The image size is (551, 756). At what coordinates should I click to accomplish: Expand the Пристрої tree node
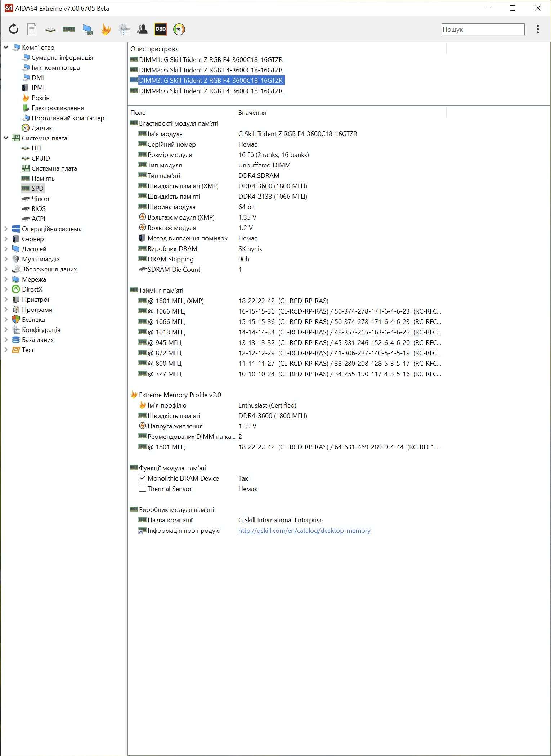point(6,299)
